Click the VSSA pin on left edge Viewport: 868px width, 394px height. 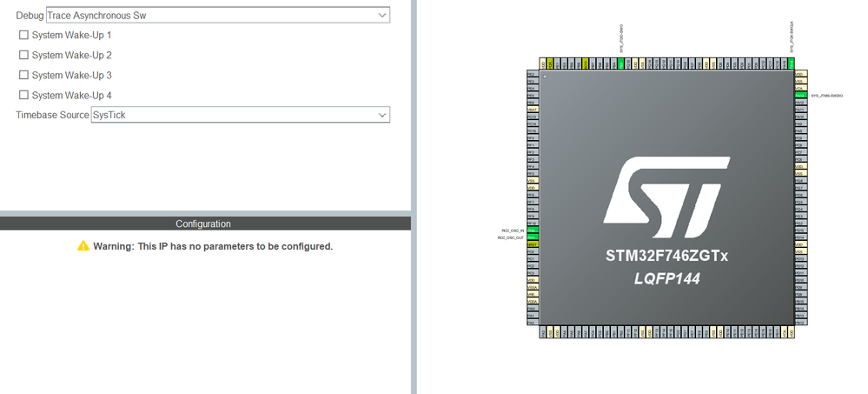(x=533, y=286)
